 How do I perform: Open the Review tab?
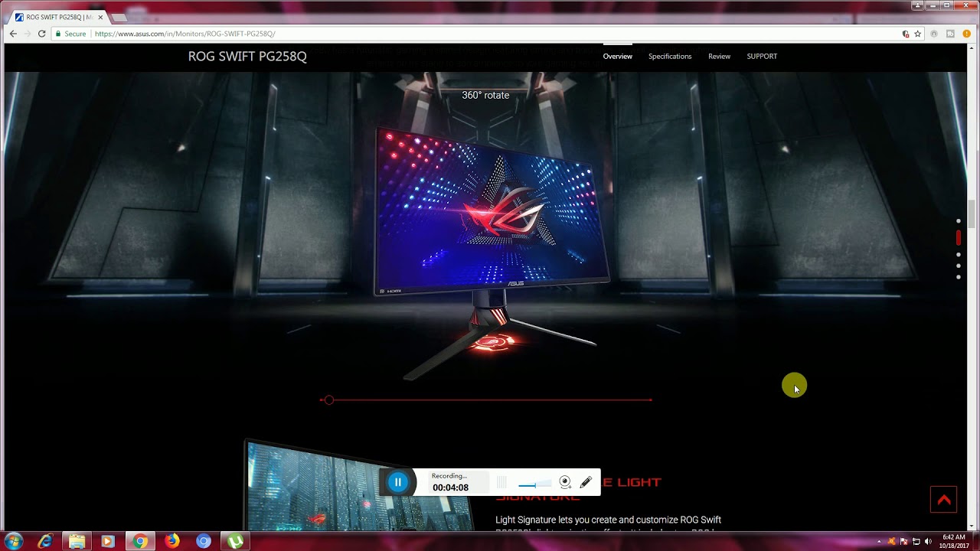point(719,57)
